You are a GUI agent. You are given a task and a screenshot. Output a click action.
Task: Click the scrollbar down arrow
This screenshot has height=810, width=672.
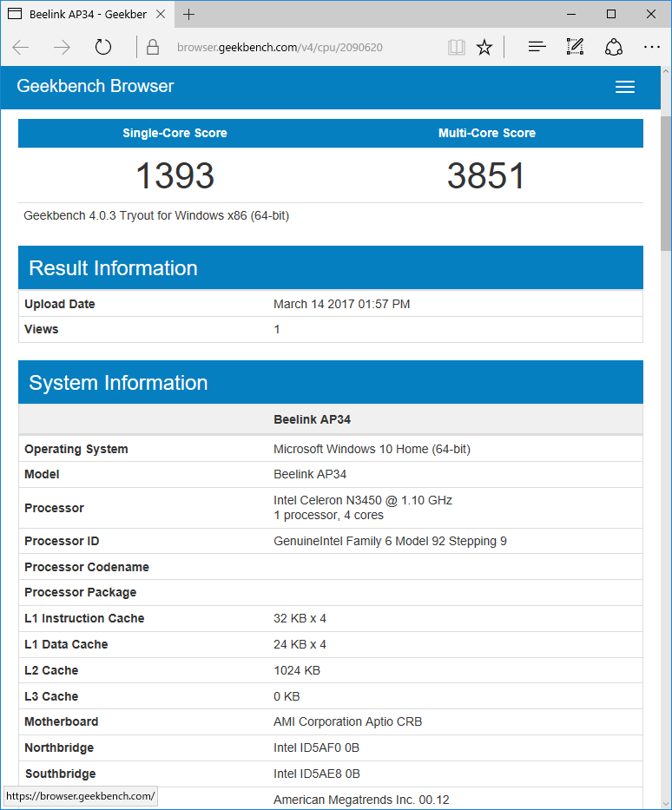(x=666, y=803)
